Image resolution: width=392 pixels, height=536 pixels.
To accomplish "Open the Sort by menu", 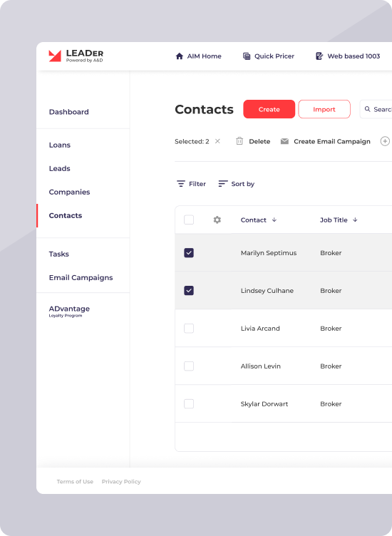I will click(x=237, y=184).
